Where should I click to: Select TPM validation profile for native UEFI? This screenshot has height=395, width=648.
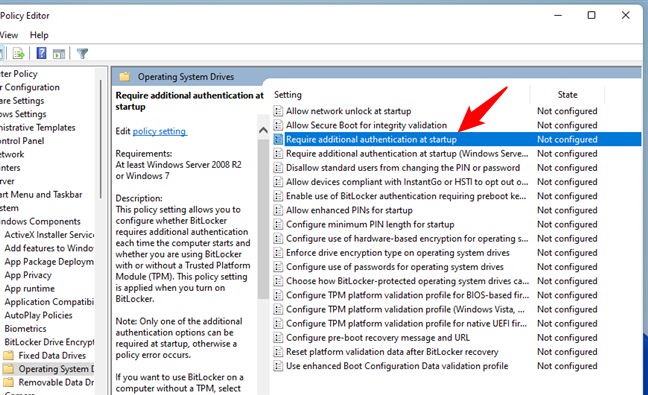pos(407,324)
